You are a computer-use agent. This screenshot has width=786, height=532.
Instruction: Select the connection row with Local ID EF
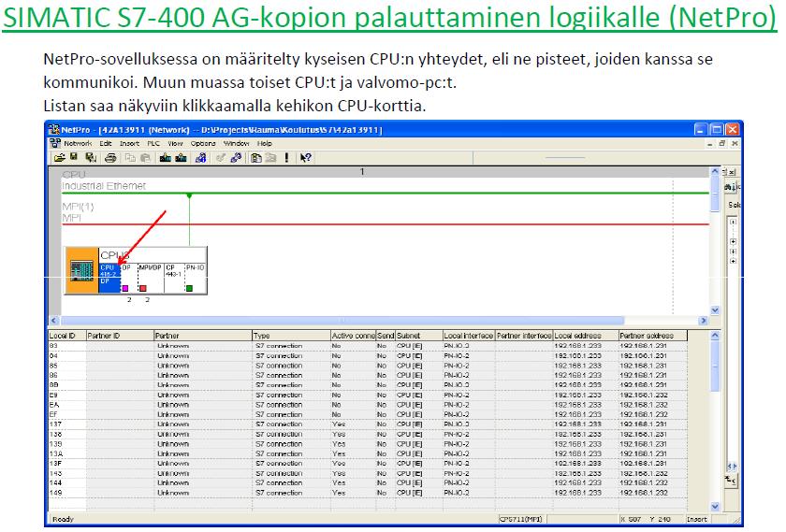[368, 414]
